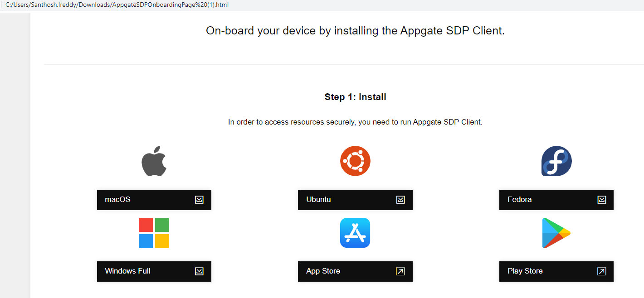Click the download icon on the Ubuntu button
The width and height of the screenshot is (644, 298).
(x=400, y=199)
